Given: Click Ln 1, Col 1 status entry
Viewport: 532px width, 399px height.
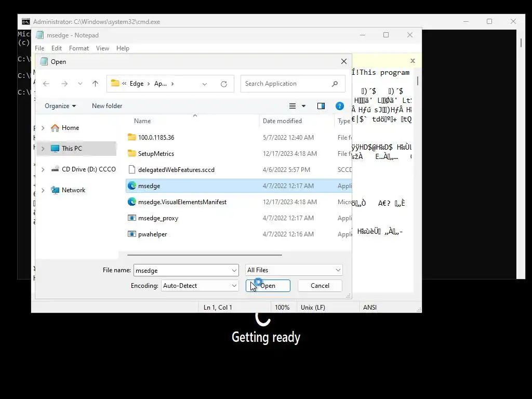Looking at the screenshot, I should tap(218, 308).
